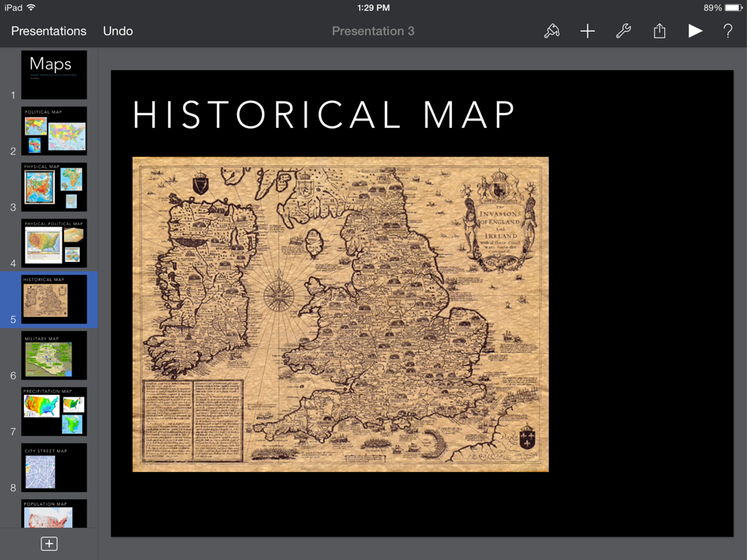Select slide 1 Maps thumbnail
This screenshot has width=756, height=560.
tap(53, 75)
